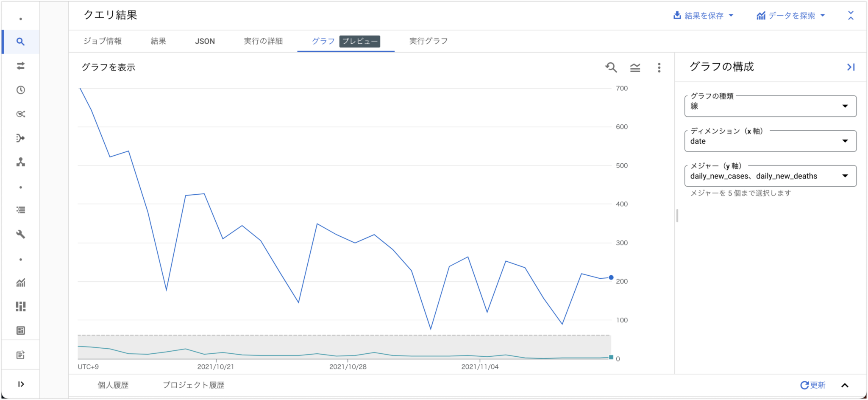Viewport: 868px width, 400px height.
Task: Expand the left navigation sidebar
Action: 20,384
